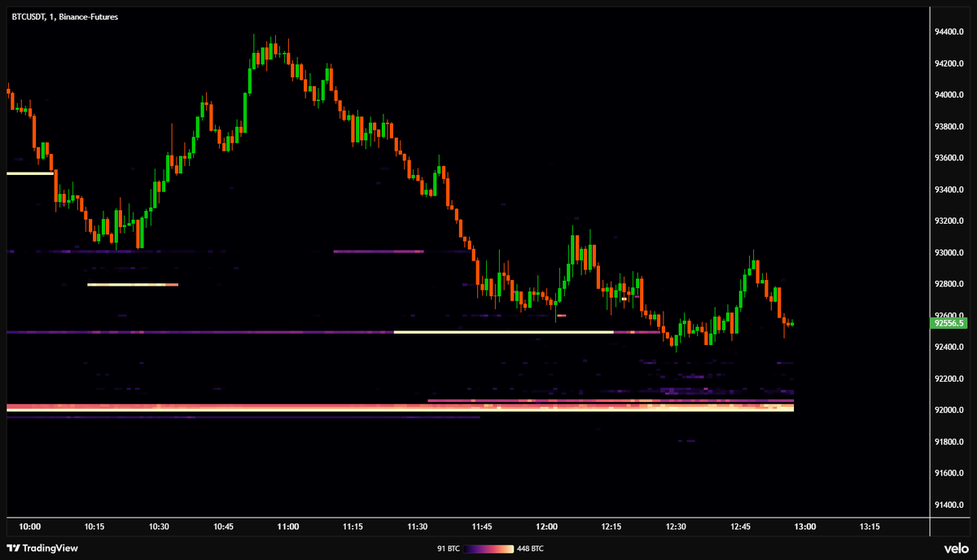Click the 93200.0 price axis label
This screenshot has width=977, height=560.
click(x=951, y=221)
